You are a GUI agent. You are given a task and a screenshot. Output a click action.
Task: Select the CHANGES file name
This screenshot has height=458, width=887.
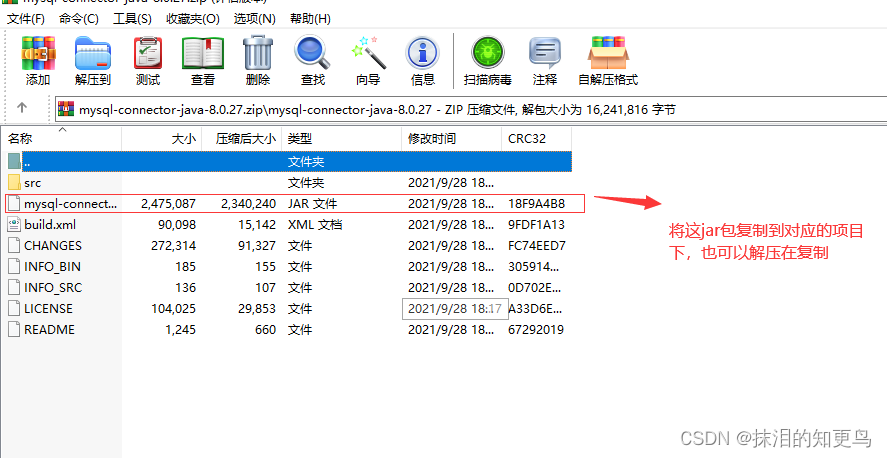pyautogui.click(x=53, y=245)
